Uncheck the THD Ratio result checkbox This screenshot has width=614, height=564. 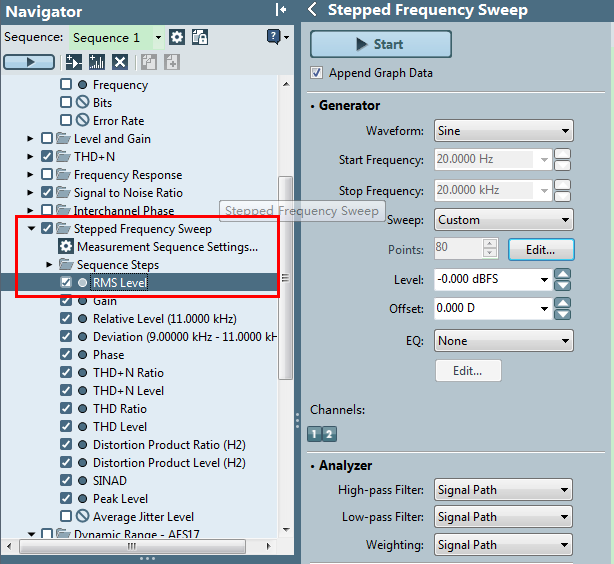(x=66, y=408)
